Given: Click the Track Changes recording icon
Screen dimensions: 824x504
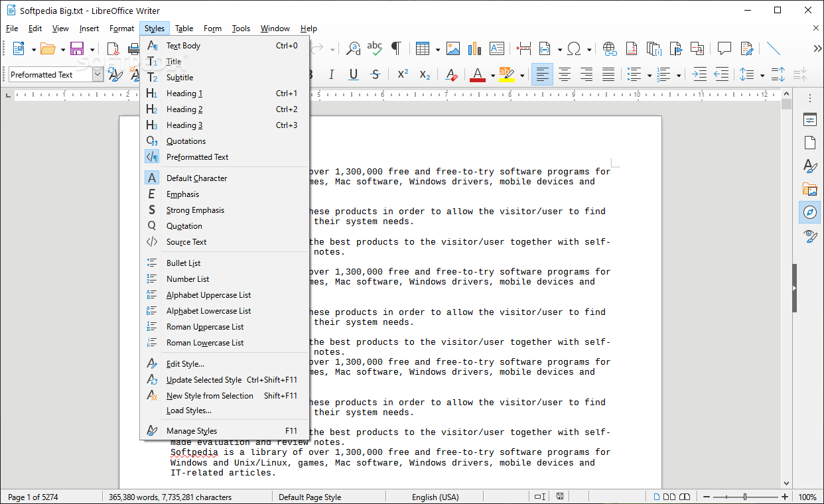Looking at the screenshot, I should click(x=747, y=48).
